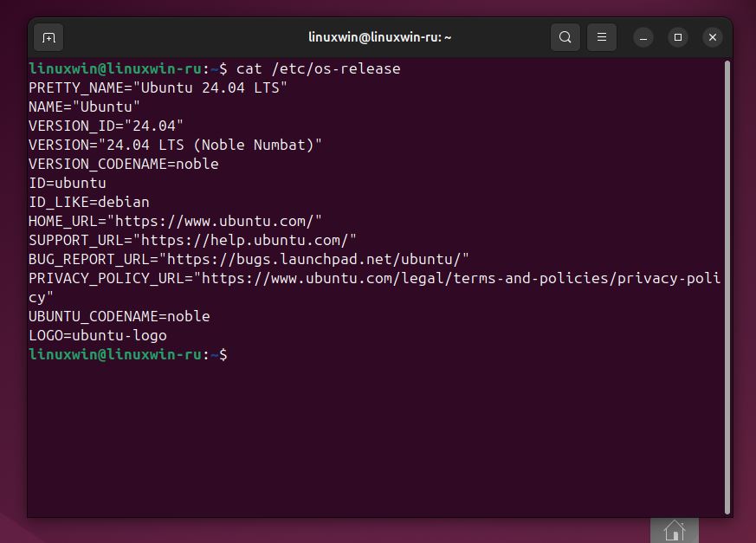Click the window title linuxwin@linuxwin-ru: ~

coord(380,37)
